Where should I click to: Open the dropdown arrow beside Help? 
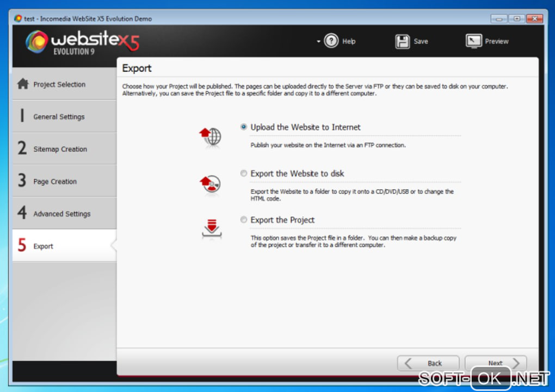pos(318,41)
